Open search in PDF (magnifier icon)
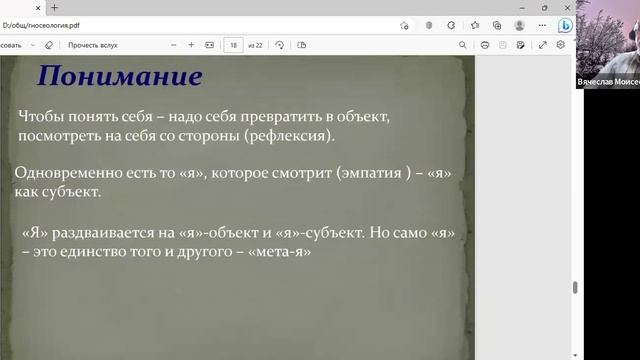640x360 pixels. (x=462, y=45)
